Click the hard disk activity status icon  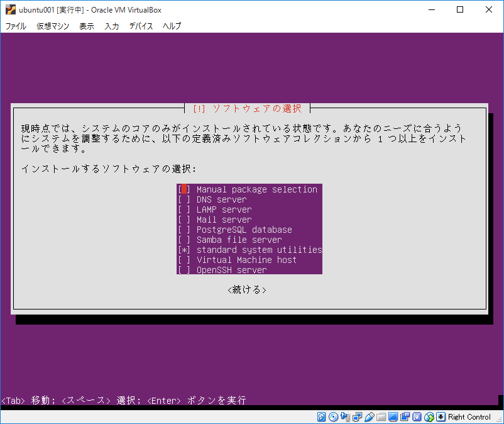321,417
